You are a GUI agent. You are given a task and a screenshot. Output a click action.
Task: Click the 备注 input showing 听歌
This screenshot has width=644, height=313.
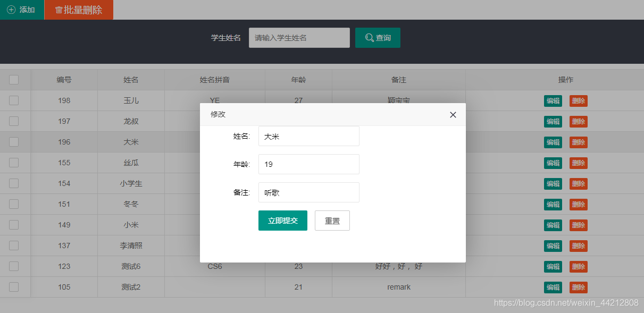(308, 192)
